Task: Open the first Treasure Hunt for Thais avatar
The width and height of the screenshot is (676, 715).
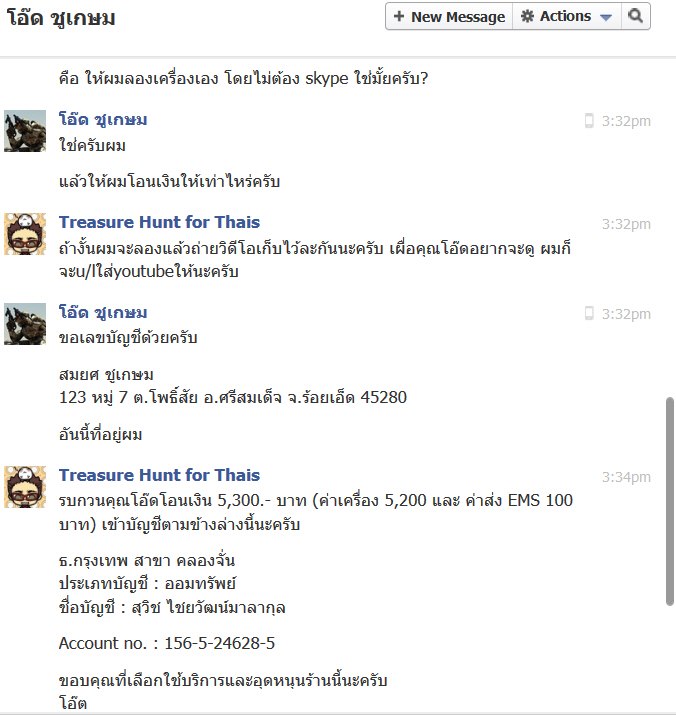Action: (25, 234)
